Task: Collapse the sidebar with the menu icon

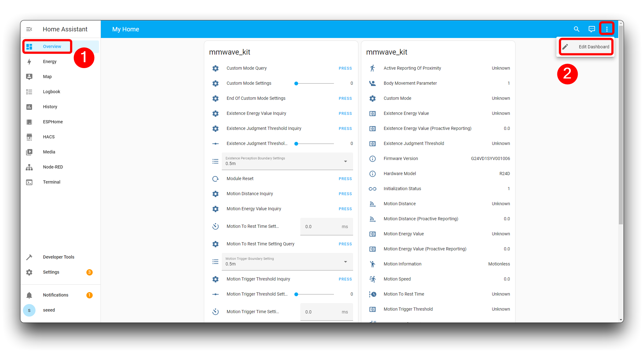Action: 29,29
